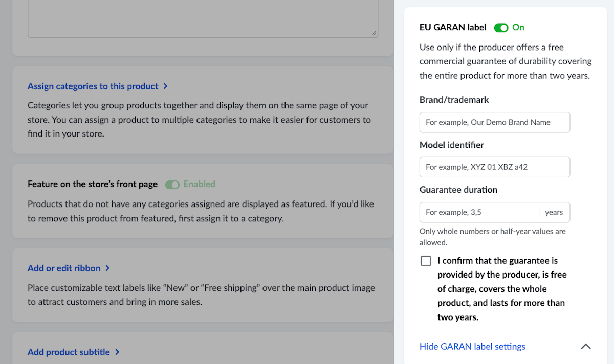Click Hide GARAN label settings link
Image resolution: width=614 pixels, height=364 pixels.
[472, 347]
